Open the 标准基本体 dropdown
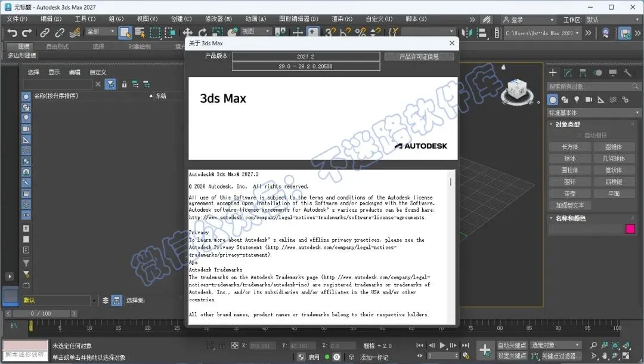The image size is (644, 364). (x=594, y=113)
